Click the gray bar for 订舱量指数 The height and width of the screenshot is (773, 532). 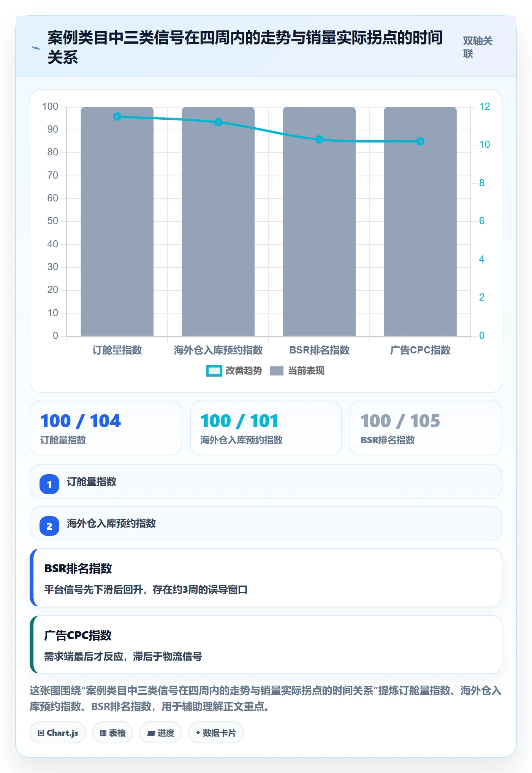click(x=117, y=222)
